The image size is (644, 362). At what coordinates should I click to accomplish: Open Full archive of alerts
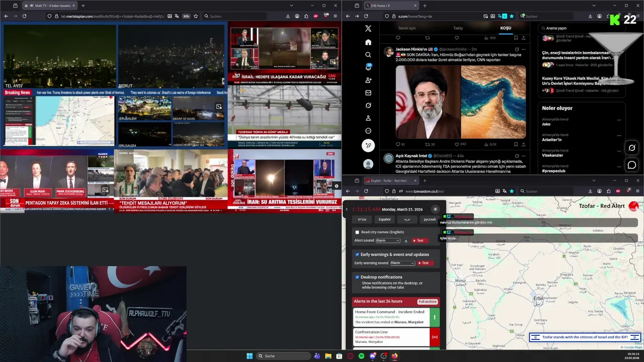[x=428, y=301]
